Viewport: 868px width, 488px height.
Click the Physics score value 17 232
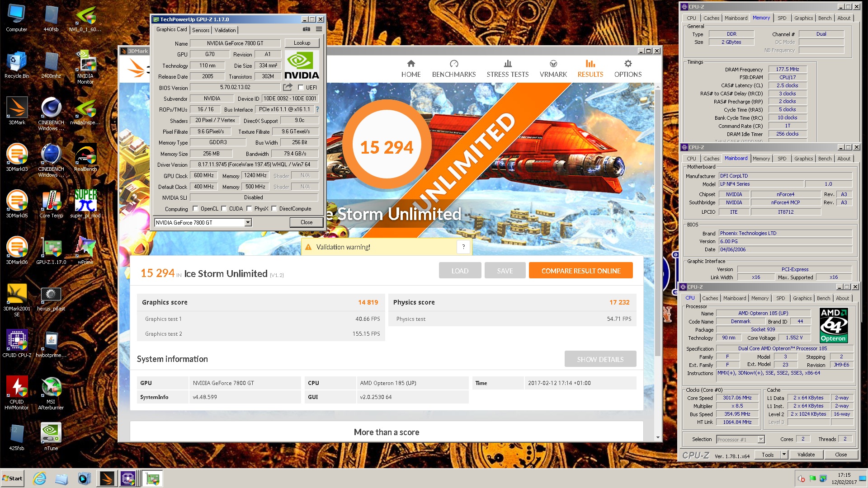619,302
